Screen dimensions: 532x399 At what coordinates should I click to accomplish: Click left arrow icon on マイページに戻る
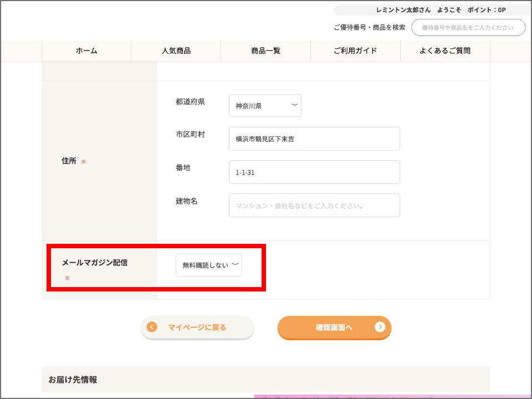coord(152,327)
